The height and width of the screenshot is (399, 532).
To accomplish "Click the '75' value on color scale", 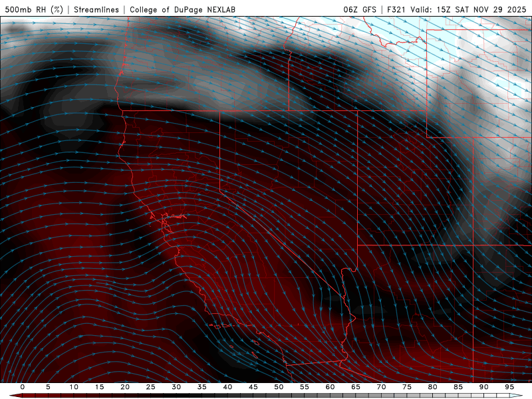I will point(407,387).
